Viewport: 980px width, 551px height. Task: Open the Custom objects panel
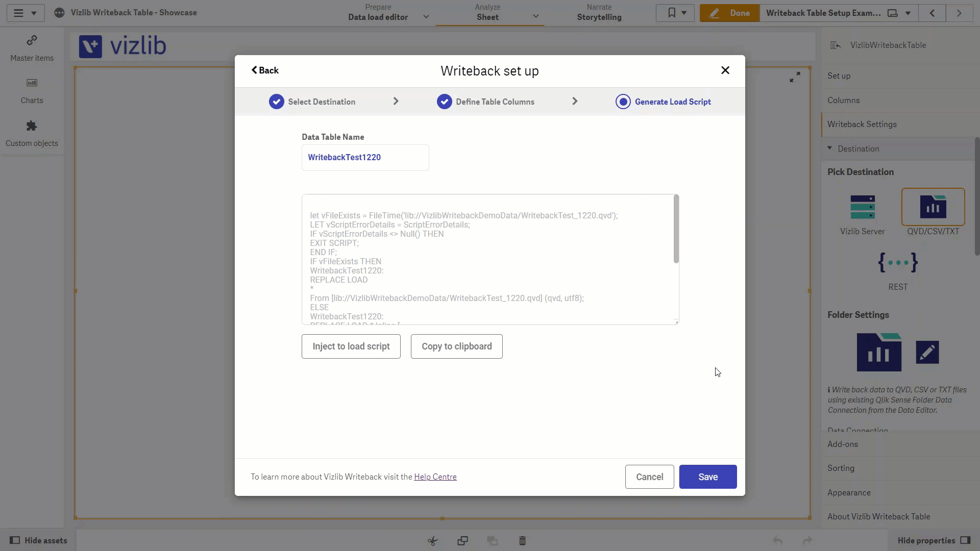click(32, 134)
